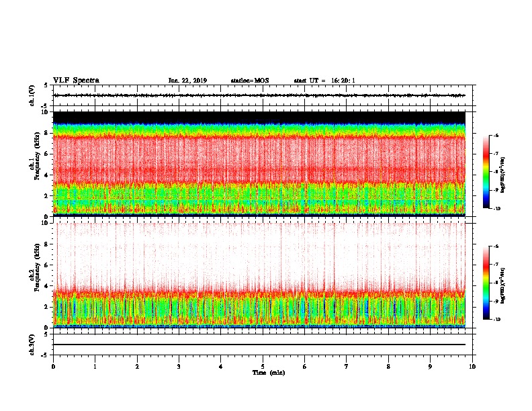Click the '2' kHz tick of ch.2 spectrogram

point(47,307)
